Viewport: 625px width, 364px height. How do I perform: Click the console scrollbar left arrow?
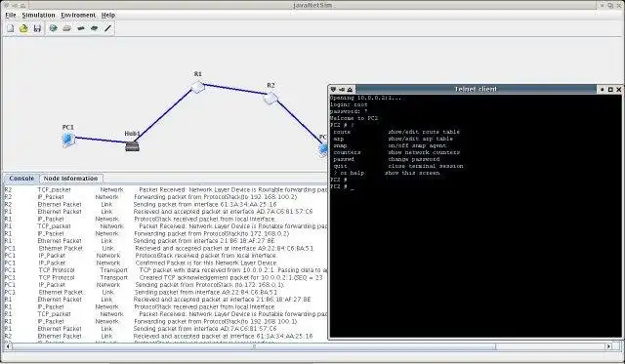click(x=8, y=346)
